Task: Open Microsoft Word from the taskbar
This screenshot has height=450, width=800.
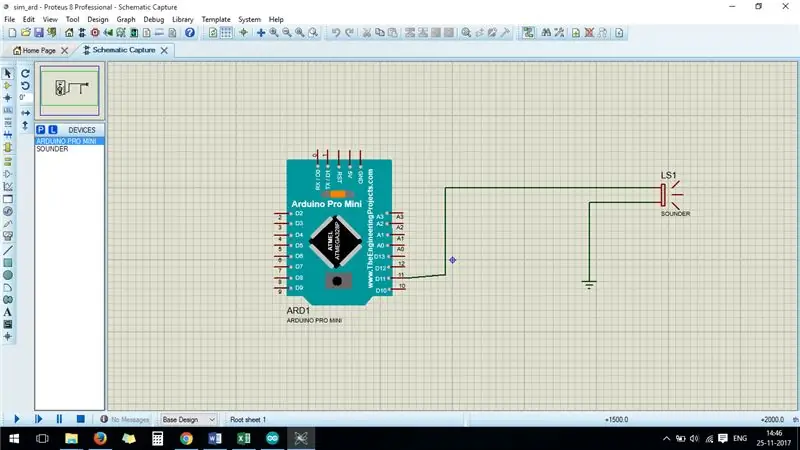Action: pyautogui.click(x=215, y=438)
